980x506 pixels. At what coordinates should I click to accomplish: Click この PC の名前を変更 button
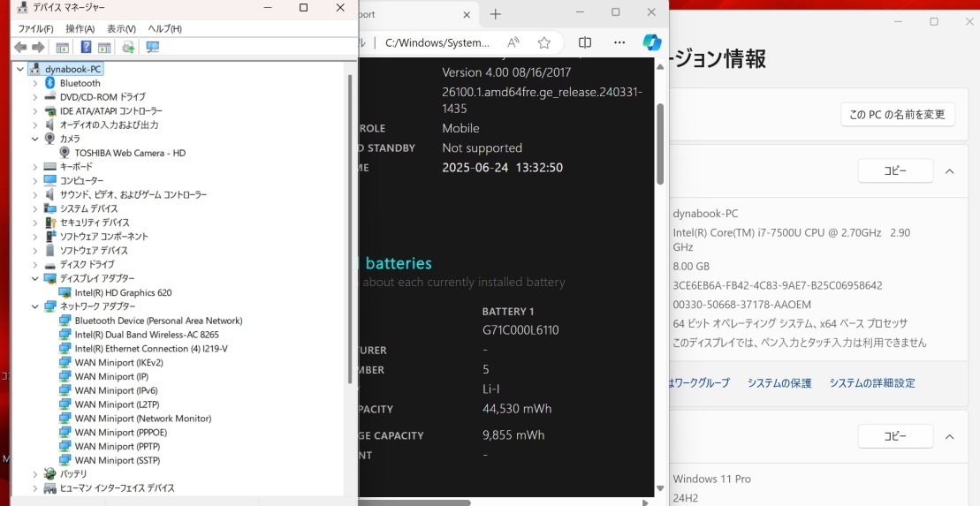pos(898,114)
